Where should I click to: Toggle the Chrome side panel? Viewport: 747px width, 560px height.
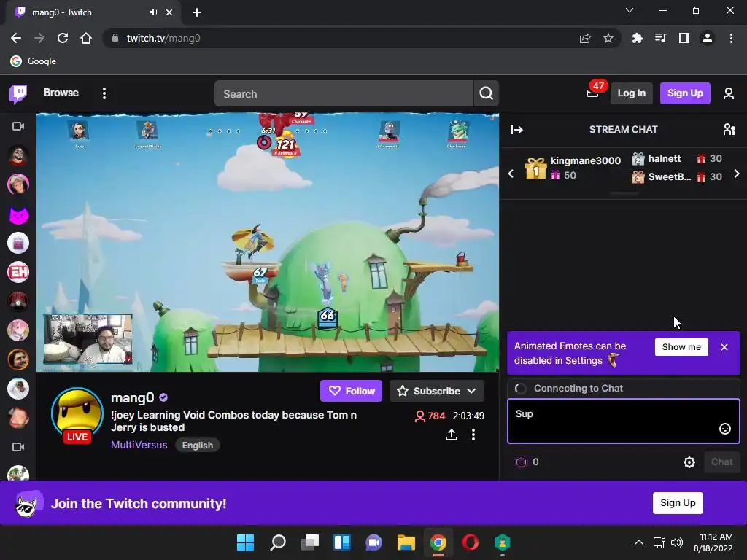[x=684, y=38]
